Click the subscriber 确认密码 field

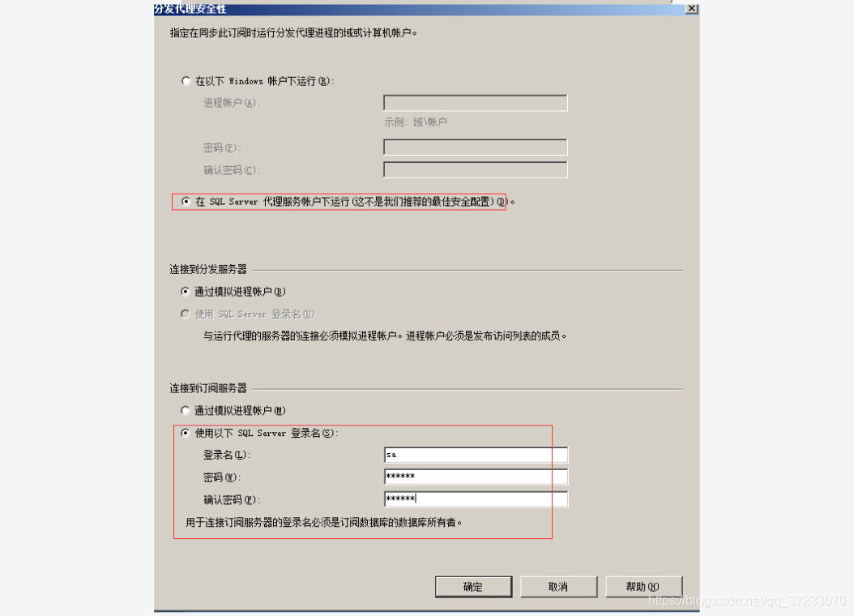pos(476,499)
